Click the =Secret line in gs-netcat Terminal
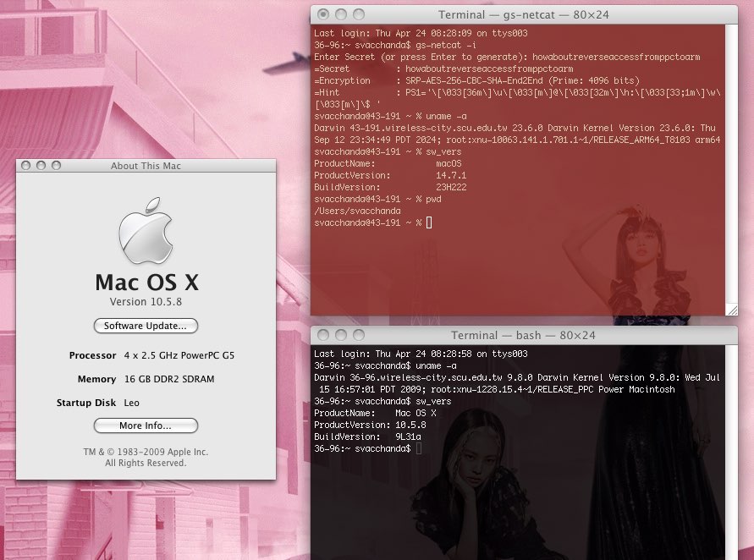This screenshot has width=754, height=560. (443, 69)
